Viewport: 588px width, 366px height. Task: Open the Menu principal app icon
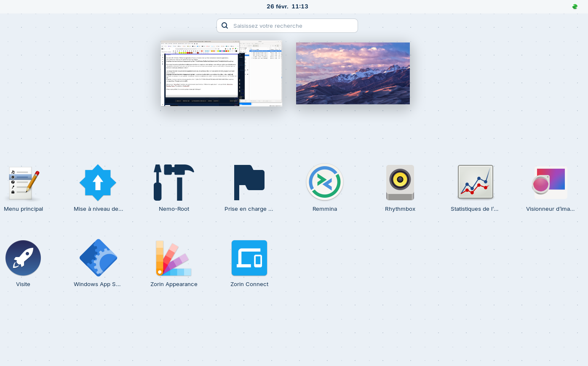[x=23, y=183]
